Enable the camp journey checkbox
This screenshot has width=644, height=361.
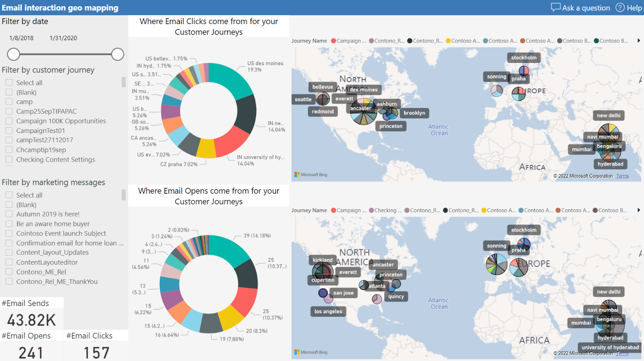tap(9, 102)
